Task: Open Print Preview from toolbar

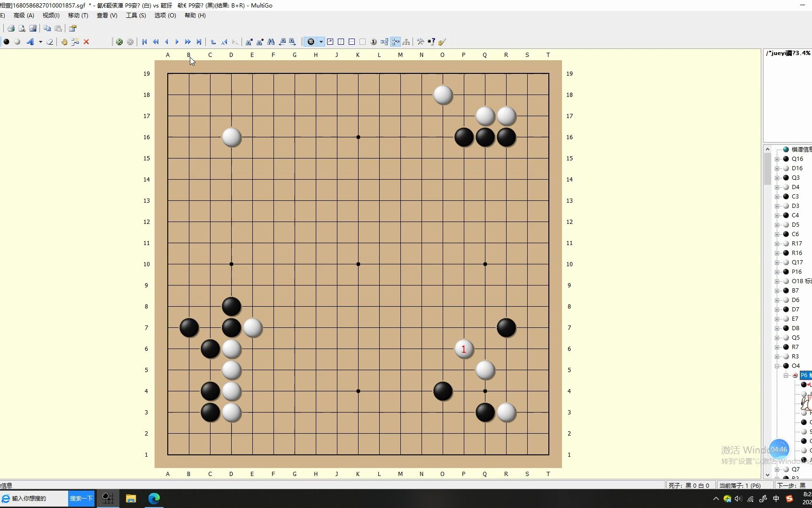Action: click(x=22, y=28)
